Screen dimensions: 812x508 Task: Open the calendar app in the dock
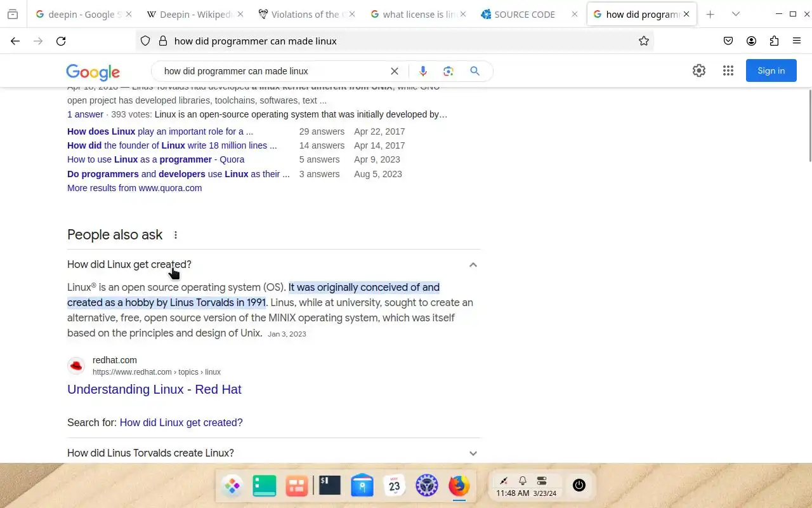(x=395, y=486)
